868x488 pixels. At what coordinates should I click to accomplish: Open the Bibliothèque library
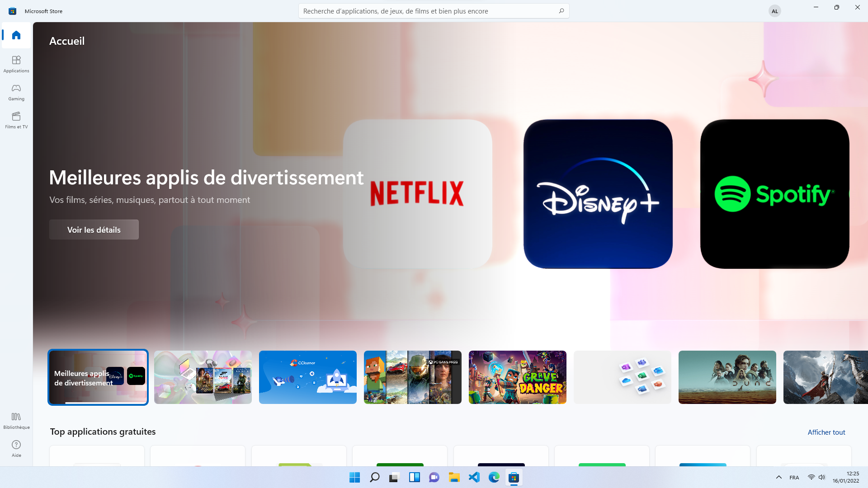coord(16,421)
